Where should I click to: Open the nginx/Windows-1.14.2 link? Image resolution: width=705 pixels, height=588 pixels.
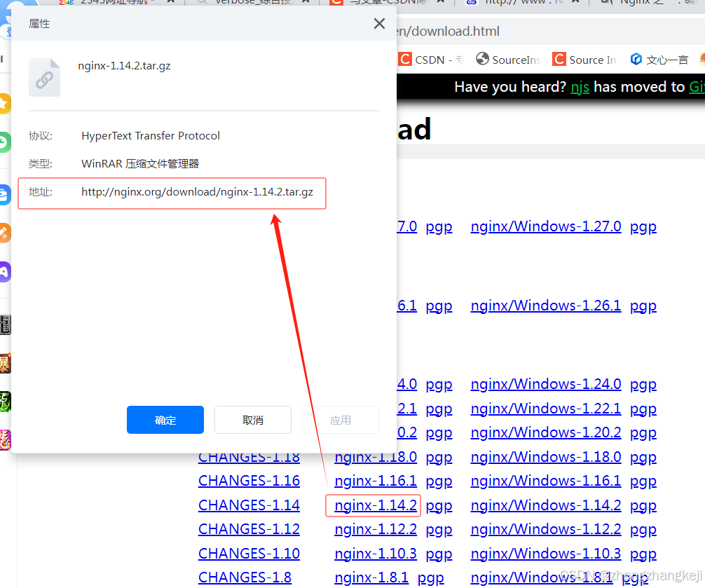[x=546, y=505]
